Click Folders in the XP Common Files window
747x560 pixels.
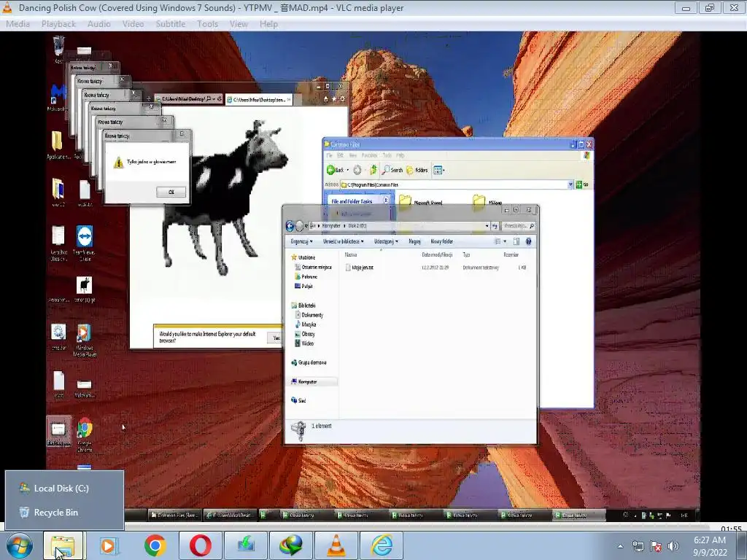point(417,170)
